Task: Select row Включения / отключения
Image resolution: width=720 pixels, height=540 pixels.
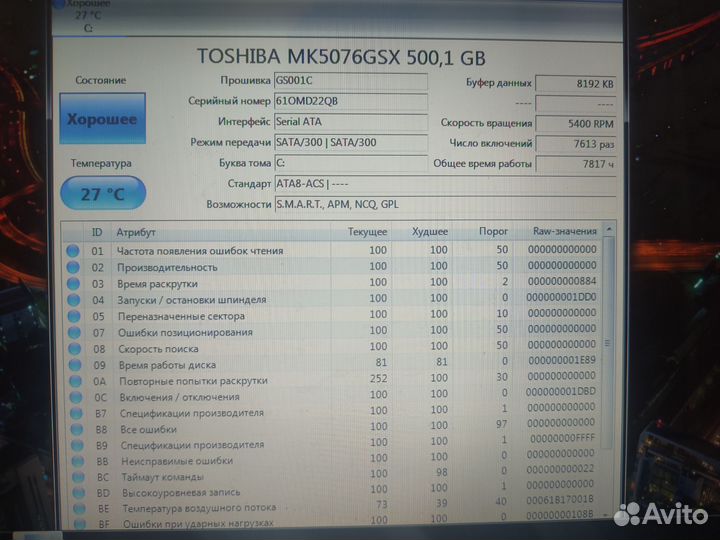Action: [x=334, y=395]
